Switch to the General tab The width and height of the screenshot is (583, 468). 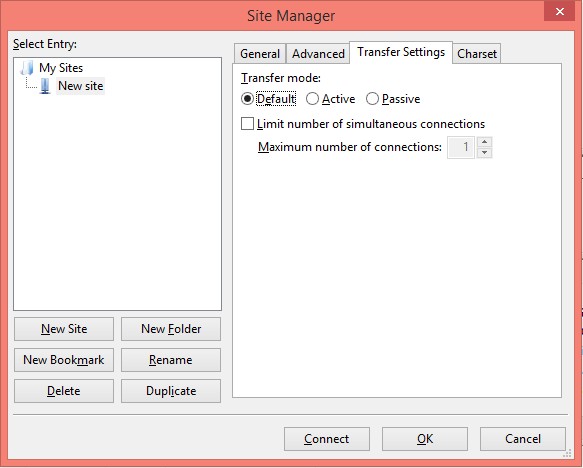coord(260,54)
